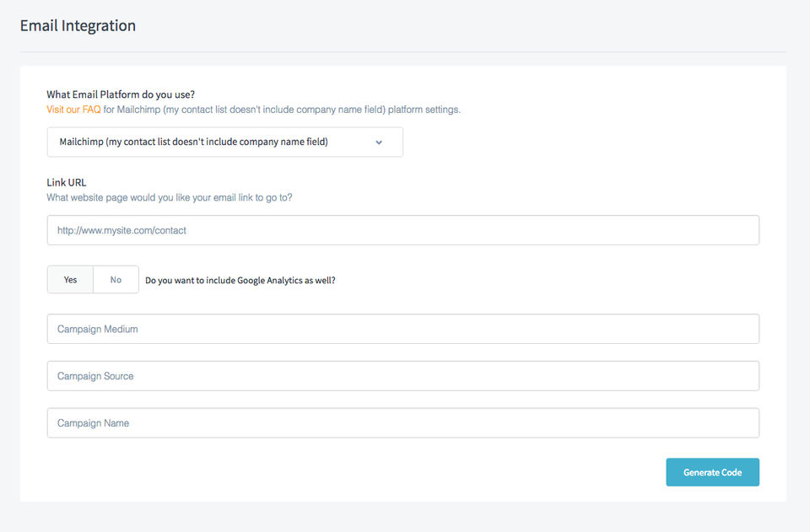Click the Google Analytics question text
Screen dimensions: 810x532
point(240,280)
